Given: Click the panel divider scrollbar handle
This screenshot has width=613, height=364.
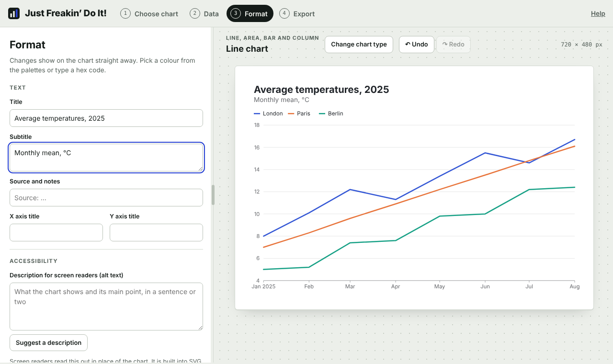Looking at the screenshot, I should tap(213, 195).
